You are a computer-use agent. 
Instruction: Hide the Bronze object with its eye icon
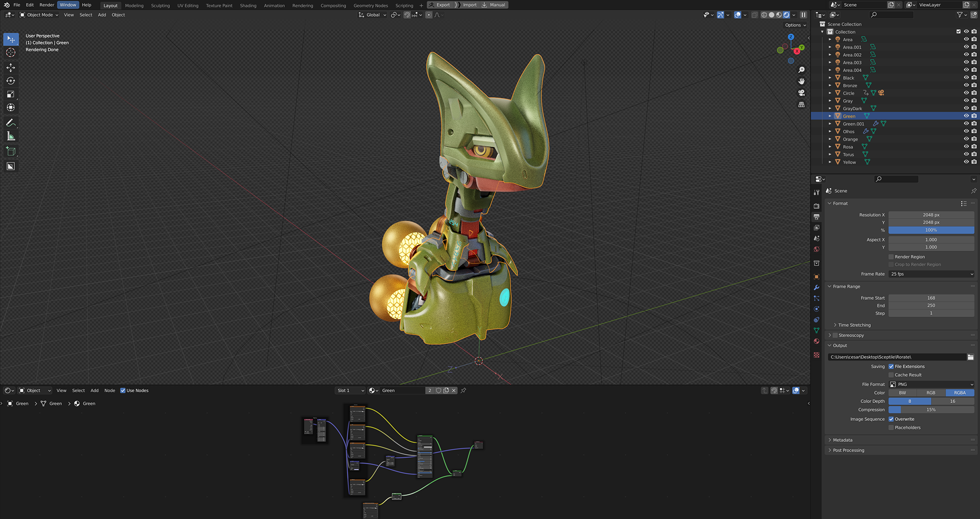pyautogui.click(x=966, y=85)
